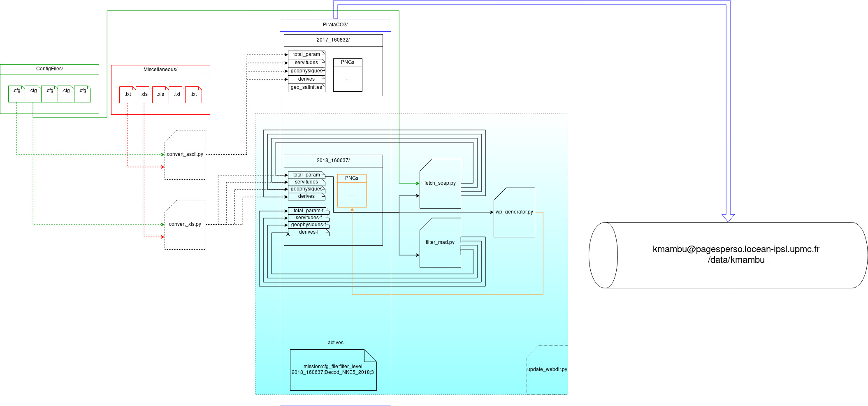Viewport: 868px width, 406px height.
Task: Click the servitudes file in 2017_160832
Action: click(x=306, y=62)
